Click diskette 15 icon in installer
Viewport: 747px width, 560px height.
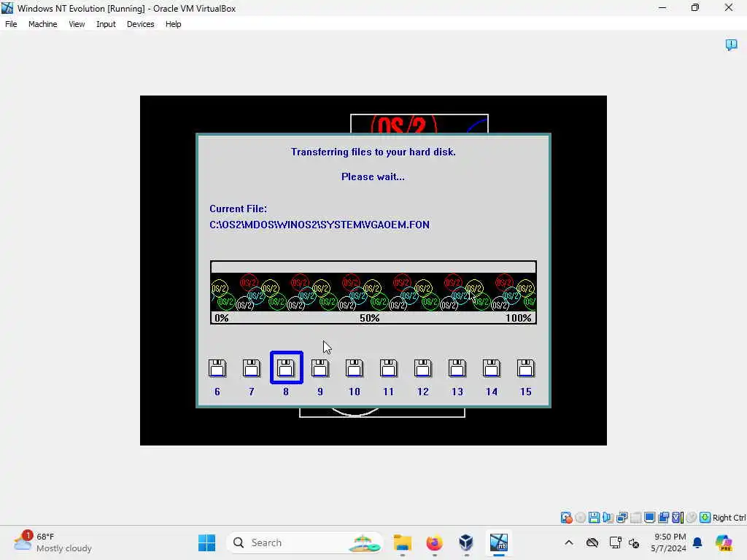pyautogui.click(x=526, y=368)
